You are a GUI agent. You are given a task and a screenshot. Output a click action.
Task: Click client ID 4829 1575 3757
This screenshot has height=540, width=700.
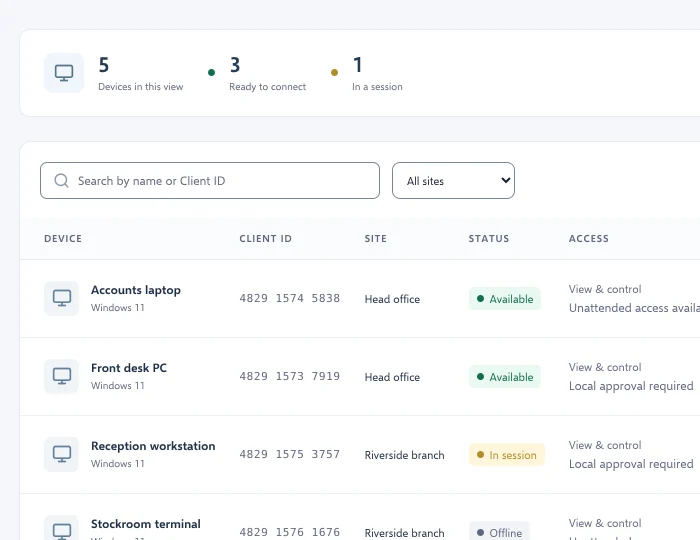click(x=290, y=454)
